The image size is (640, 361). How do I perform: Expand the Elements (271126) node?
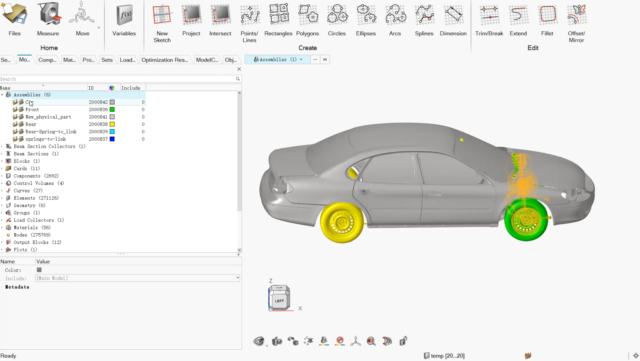[2, 198]
